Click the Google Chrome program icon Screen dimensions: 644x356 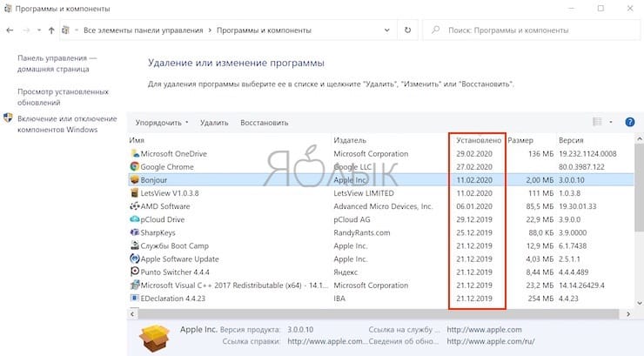(134, 167)
